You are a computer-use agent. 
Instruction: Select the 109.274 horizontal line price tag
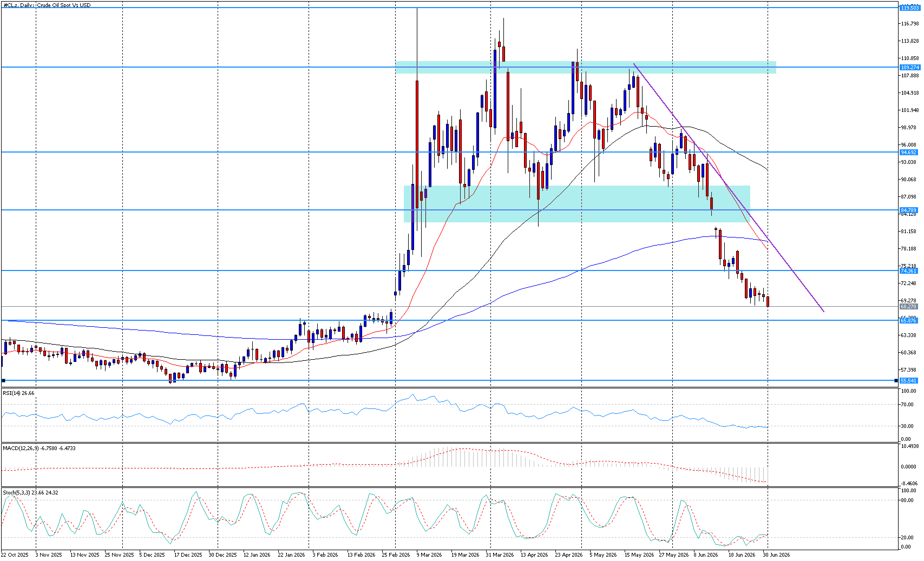point(909,67)
